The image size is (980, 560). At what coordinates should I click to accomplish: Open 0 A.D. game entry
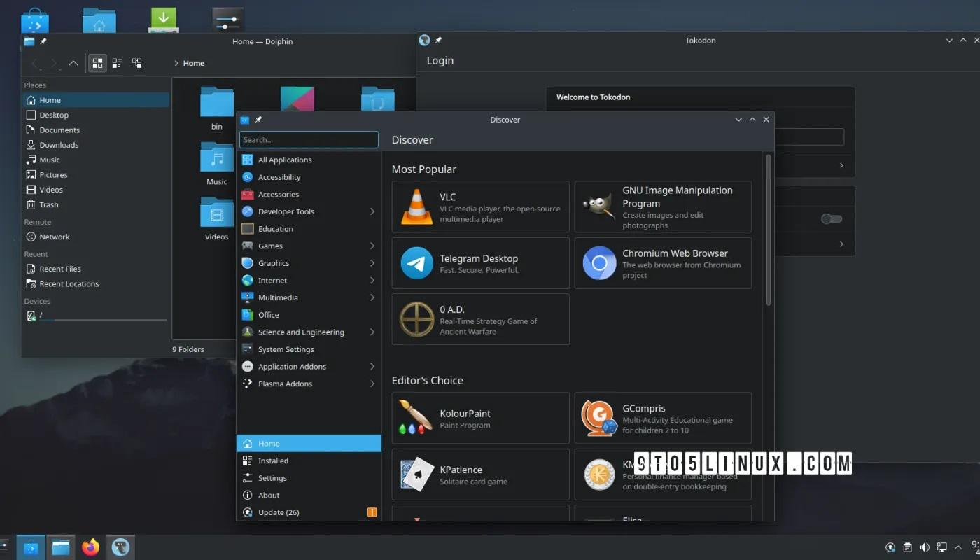point(480,319)
